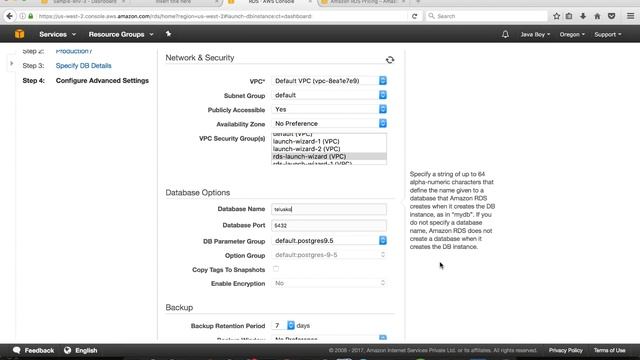Open the Privacy Policy link

pyautogui.click(x=565, y=350)
